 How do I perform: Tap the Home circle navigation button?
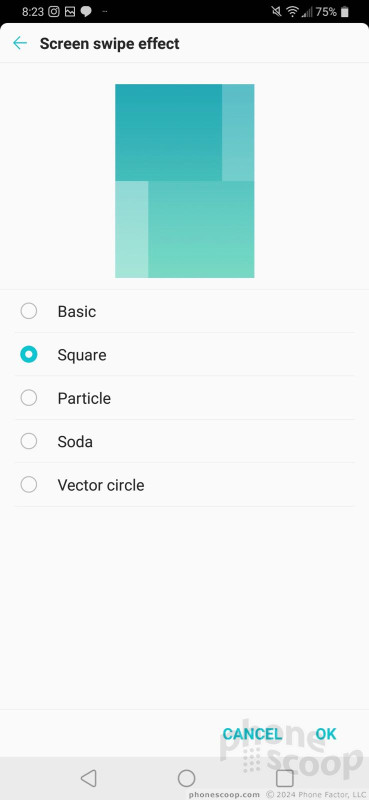coord(186,778)
